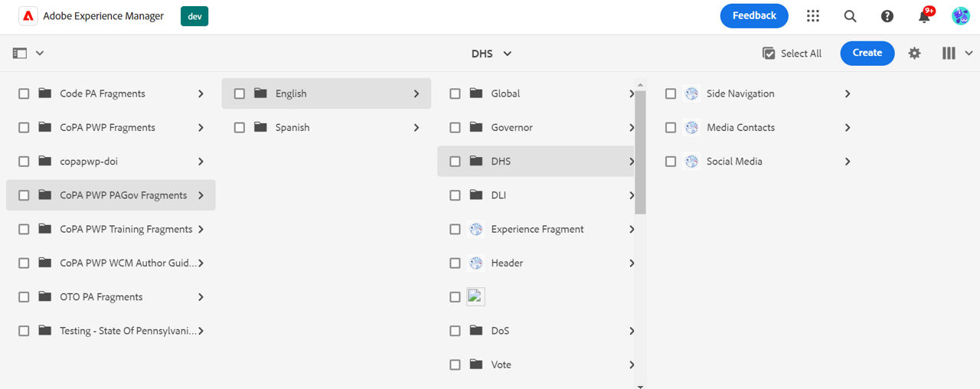This screenshot has height=389, width=980.
Task: Click the Spanish folder icon
Action: pyautogui.click(x=260, y=128)
